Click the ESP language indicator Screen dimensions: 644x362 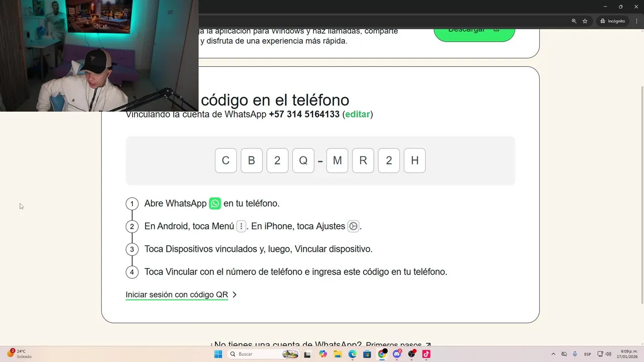[x=588, y=354]
